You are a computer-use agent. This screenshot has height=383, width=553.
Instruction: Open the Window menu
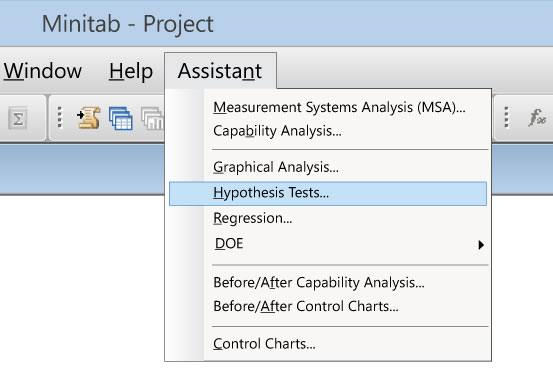(43, 71)
